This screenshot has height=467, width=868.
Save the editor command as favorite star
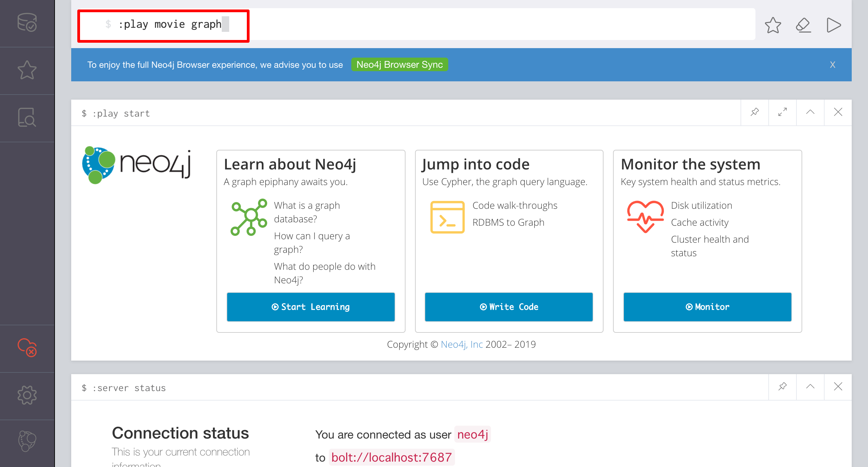[773, 25]
